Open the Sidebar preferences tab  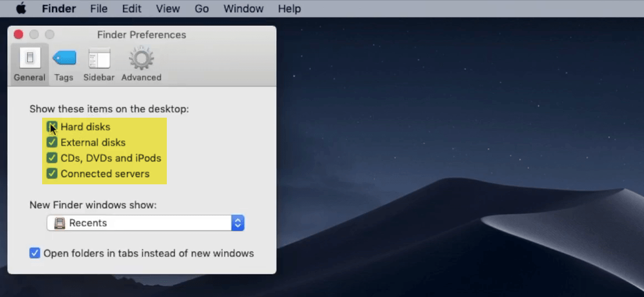[99, 64]
